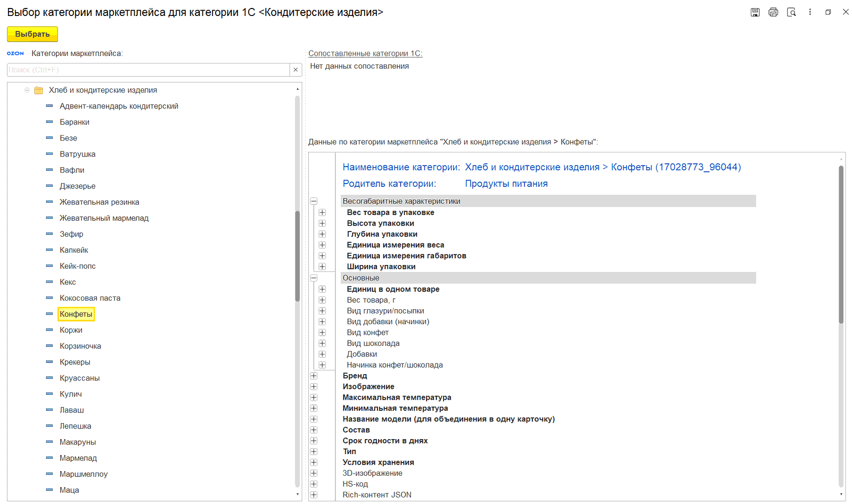The image size is (852, 504).
Task: Click the print icon in title bar
Action: pos(773,12)
